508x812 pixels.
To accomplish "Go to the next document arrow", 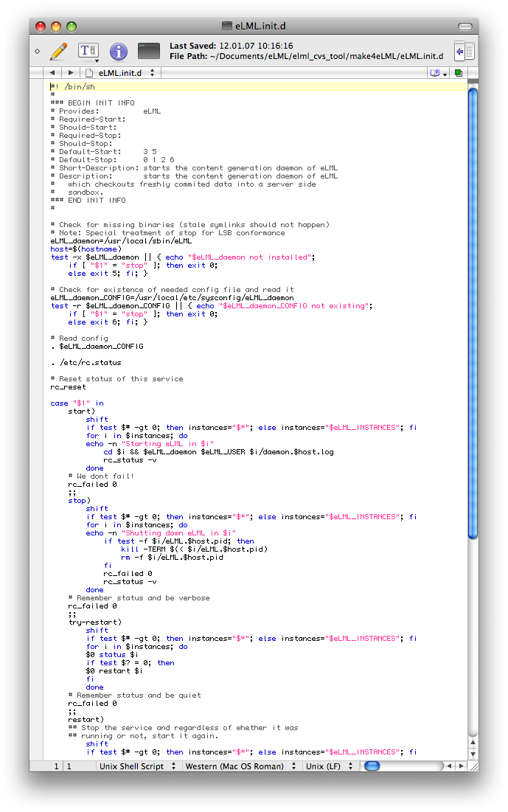I will (x=71, y=73).
